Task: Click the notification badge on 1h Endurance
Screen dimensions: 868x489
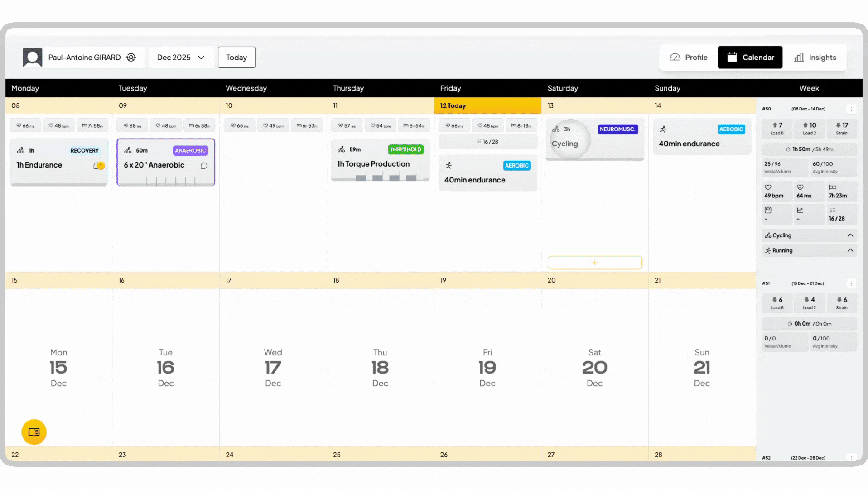Action: click(x=100, y=166)
